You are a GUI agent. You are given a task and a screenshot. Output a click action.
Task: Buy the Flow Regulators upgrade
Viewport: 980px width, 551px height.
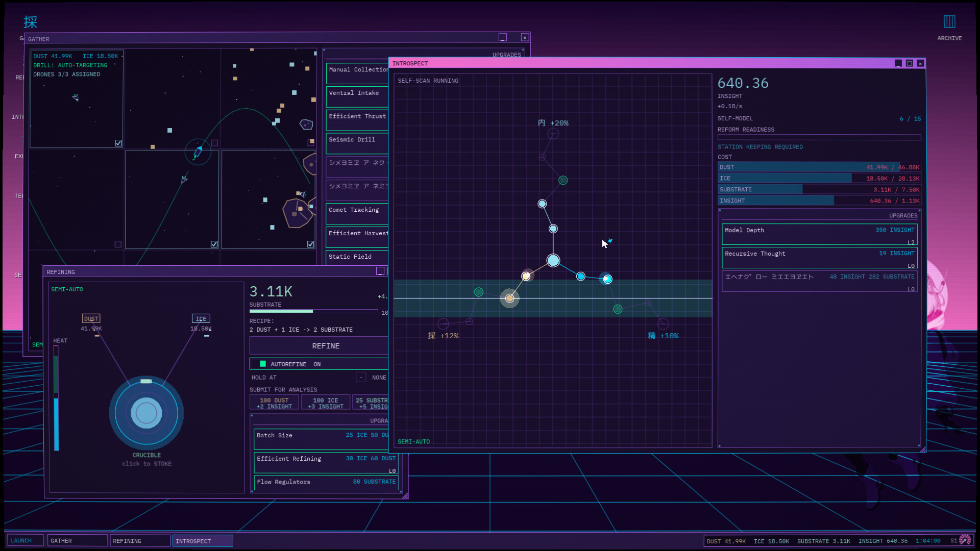pos(326,483)
